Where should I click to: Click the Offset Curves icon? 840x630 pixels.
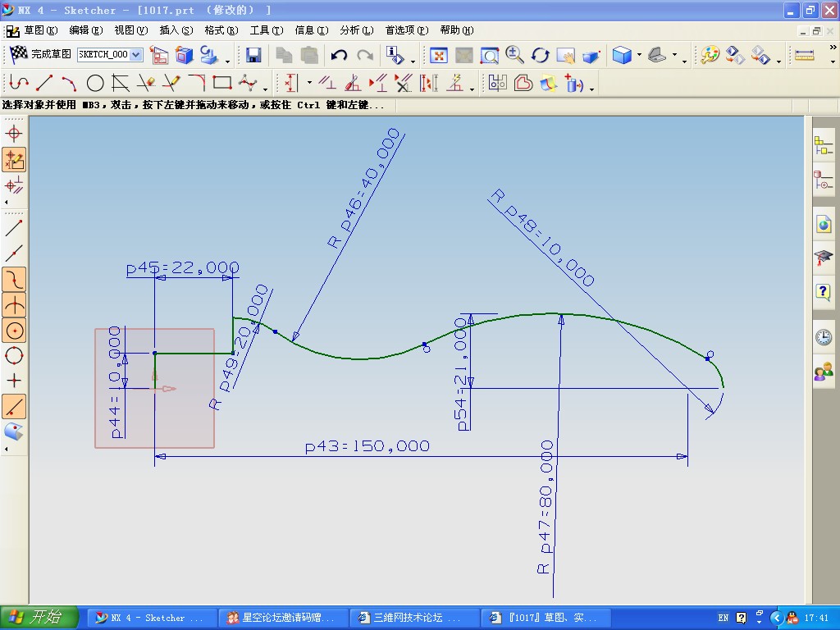coord(523,83)
